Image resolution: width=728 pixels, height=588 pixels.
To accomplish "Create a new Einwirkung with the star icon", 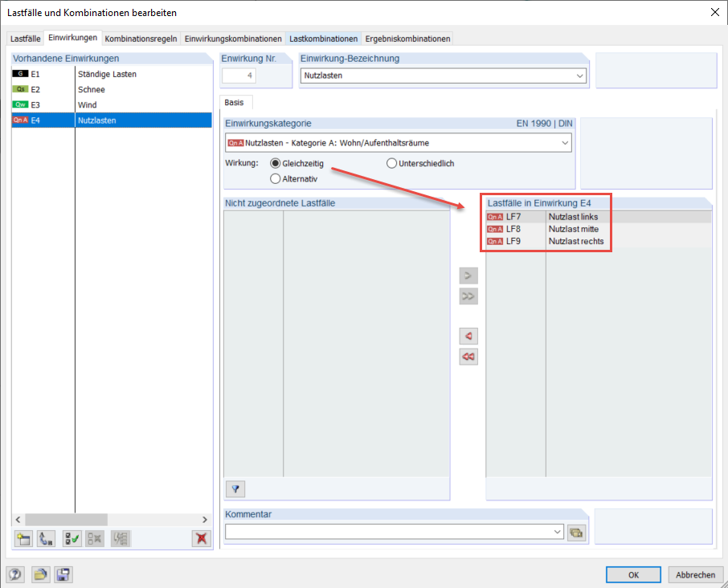I will tap(23, 538).
